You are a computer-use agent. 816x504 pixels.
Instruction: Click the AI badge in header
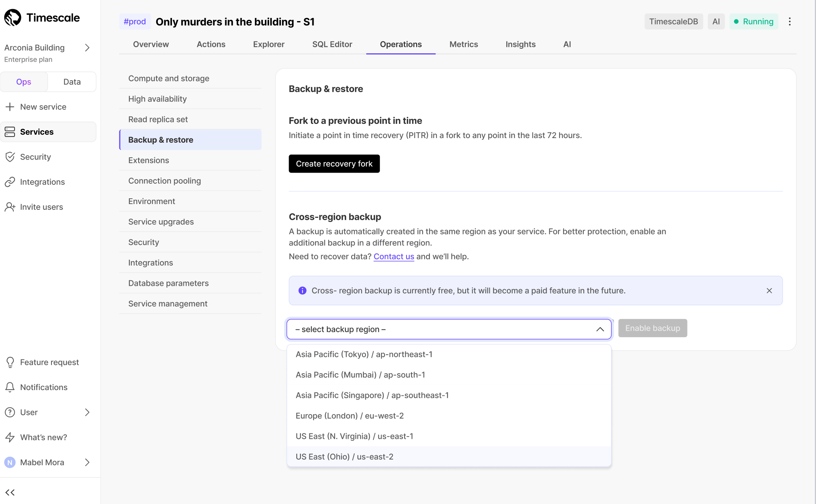[x=716, y=21]
